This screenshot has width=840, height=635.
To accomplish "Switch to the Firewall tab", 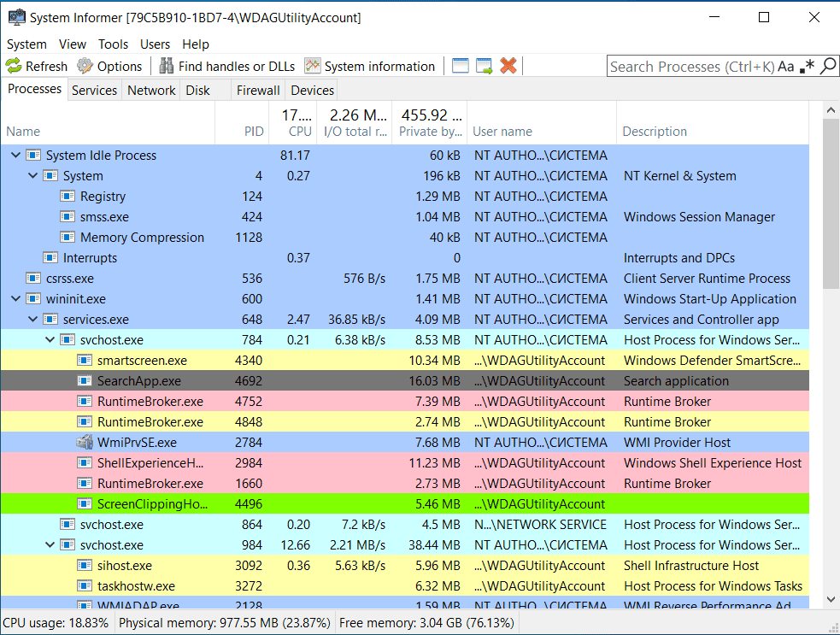I will tap(258, 90).
